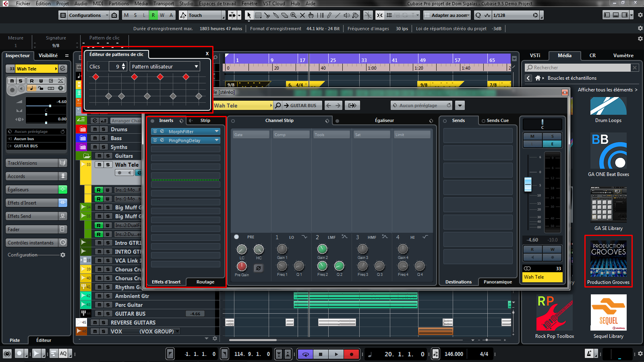Mute the GUITAR BUS track
This screenshot has height=362, width=644.
pos(99,314)
